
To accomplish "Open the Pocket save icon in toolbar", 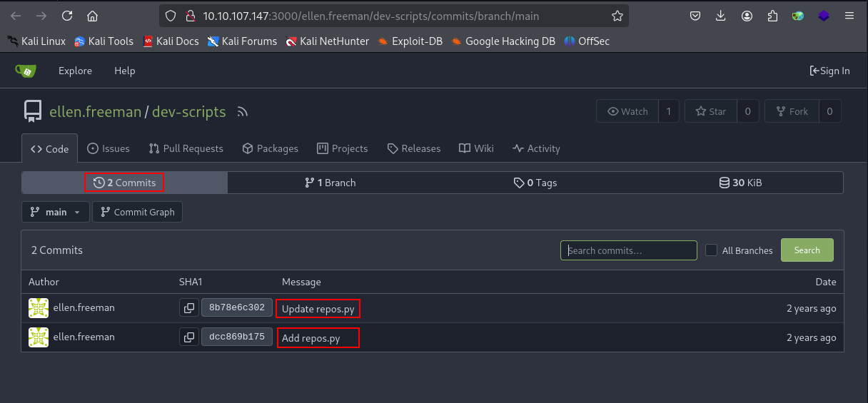I will click(x=695, y=16).
